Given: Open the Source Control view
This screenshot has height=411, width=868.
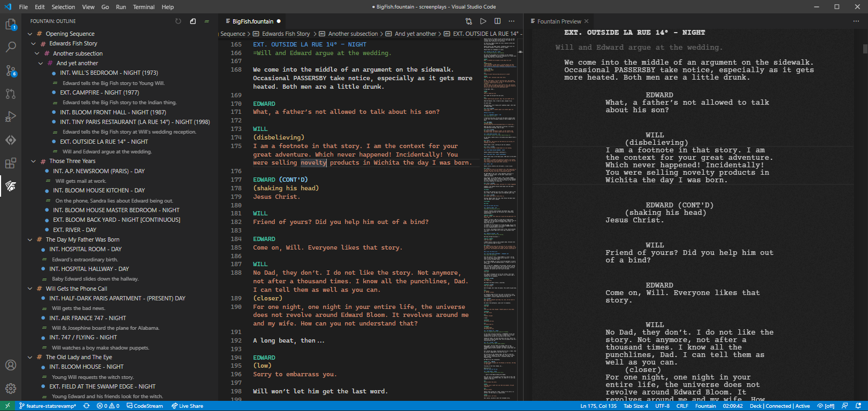Looking at the screenshot, I should pos(11,71).
